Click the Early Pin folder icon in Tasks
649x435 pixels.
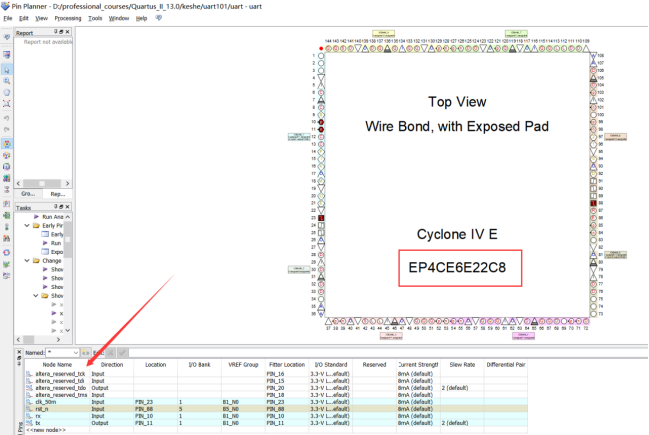point(36,226)
